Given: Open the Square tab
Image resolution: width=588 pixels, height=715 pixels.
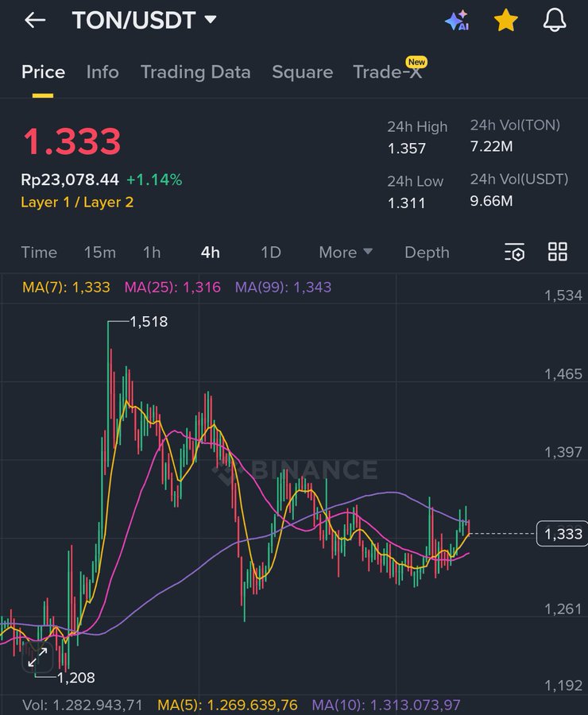Looking at the screenshot, I should pos(303,72).
